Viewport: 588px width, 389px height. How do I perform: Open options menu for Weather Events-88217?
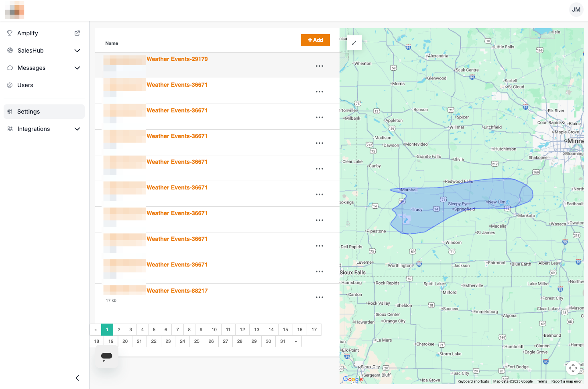[319, 297]
